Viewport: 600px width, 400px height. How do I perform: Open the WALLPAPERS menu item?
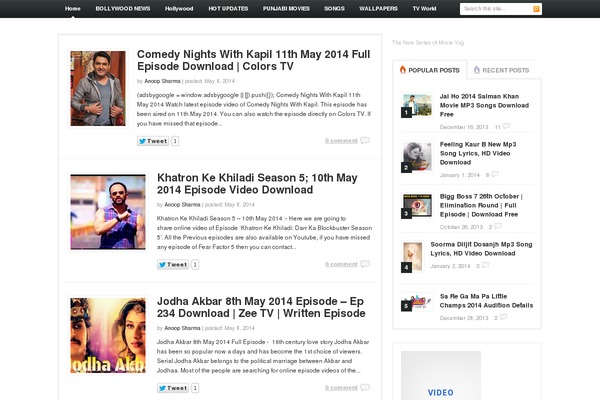[x=378, y=8]
